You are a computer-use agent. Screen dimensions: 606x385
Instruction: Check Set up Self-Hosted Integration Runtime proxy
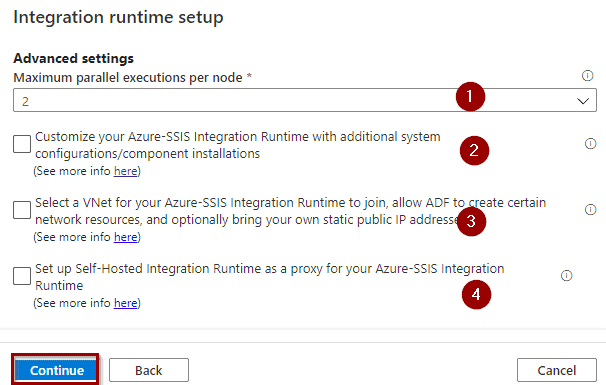(22, 276)
